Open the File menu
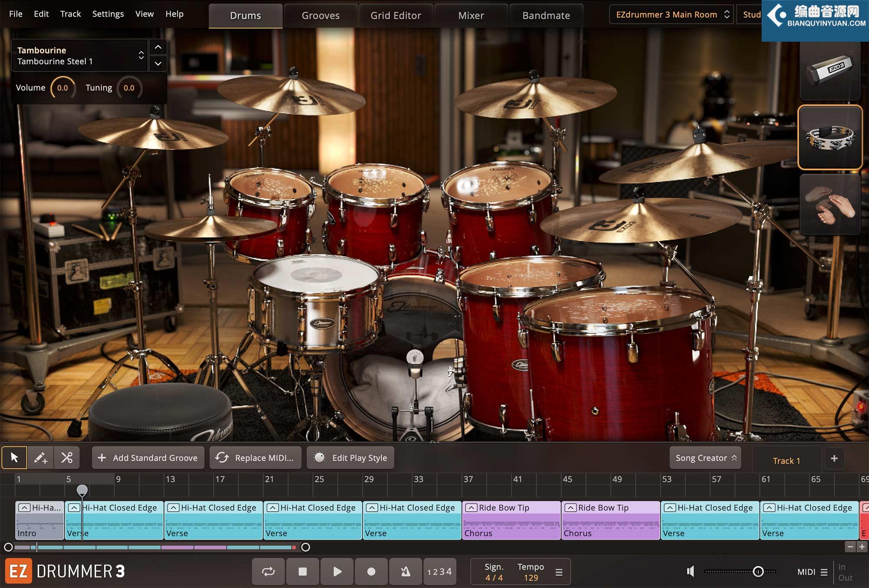The width and height of the screenshot is (869, 588). coord(16,14)
